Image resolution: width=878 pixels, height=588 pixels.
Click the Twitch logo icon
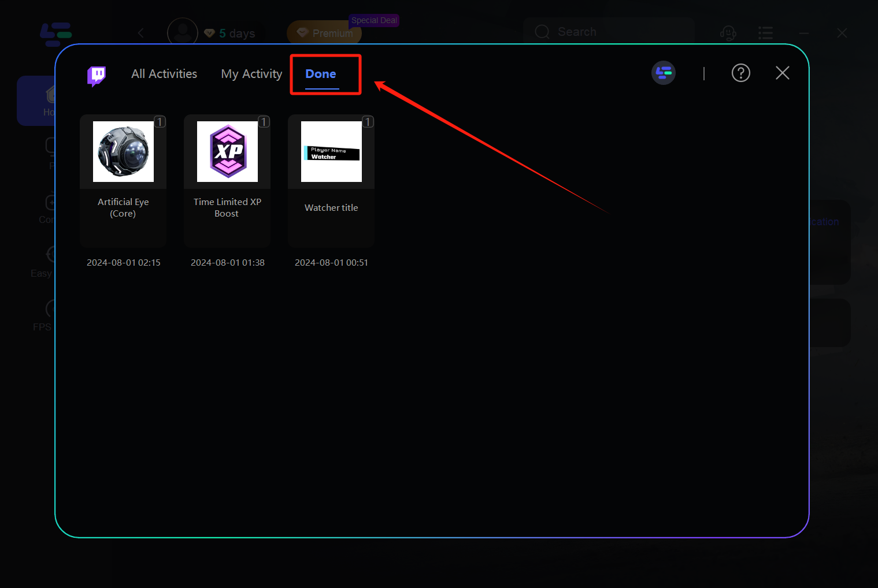[x=97, y=75]
